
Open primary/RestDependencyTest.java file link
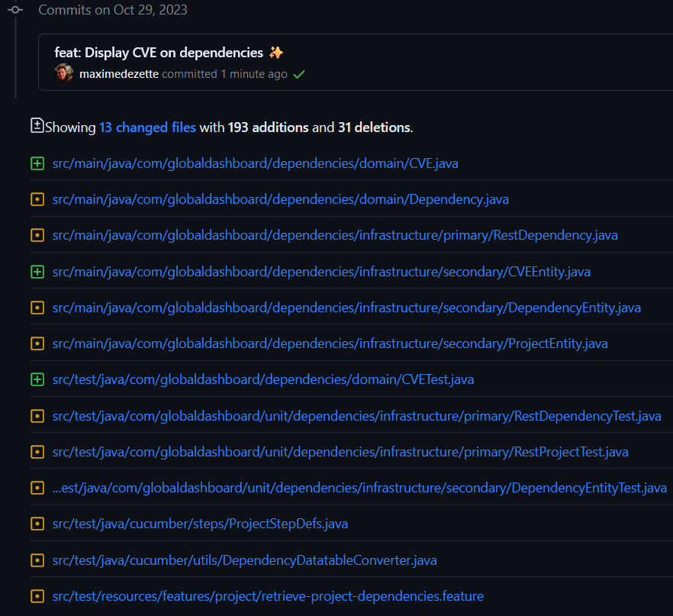tap(356, 416)
